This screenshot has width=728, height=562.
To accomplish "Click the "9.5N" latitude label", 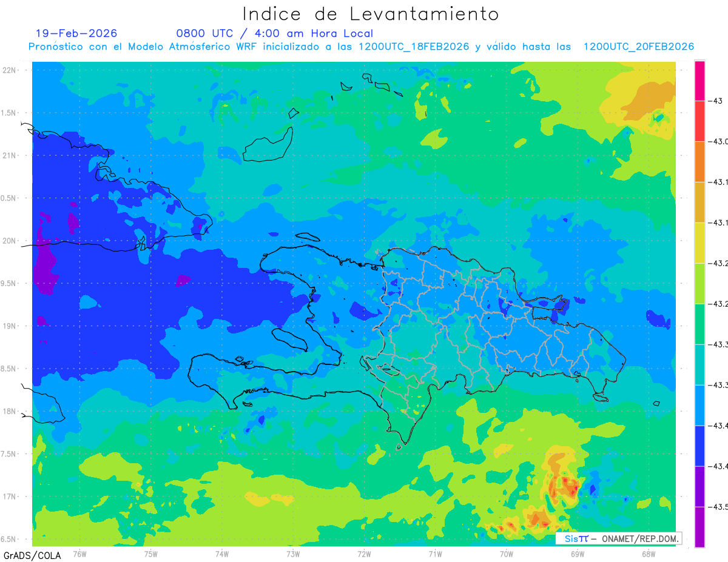I will click(x=9, y=283).
